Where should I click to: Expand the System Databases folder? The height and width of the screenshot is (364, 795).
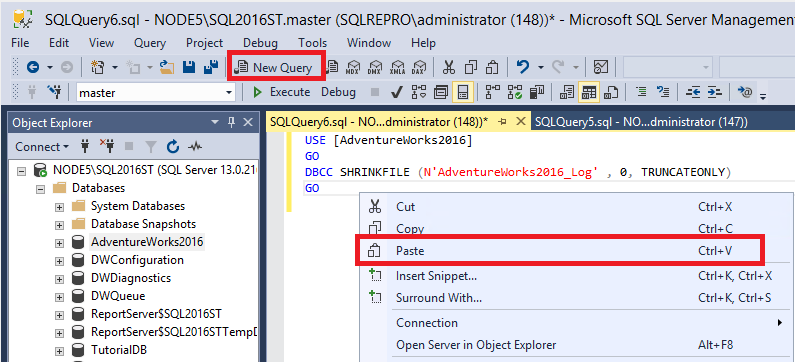(59, 207)
